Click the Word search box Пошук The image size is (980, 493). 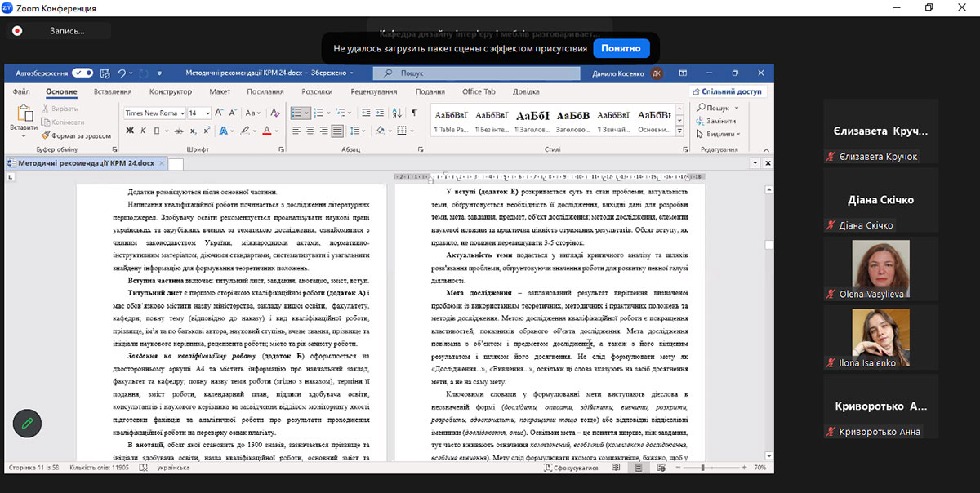click(477, 73)
